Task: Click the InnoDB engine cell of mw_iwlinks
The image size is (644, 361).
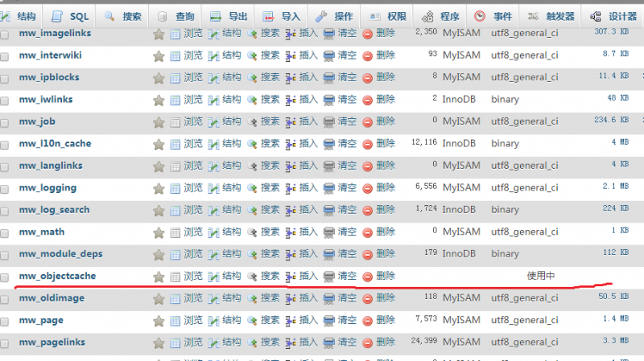Action: click(x=459, y=99)
